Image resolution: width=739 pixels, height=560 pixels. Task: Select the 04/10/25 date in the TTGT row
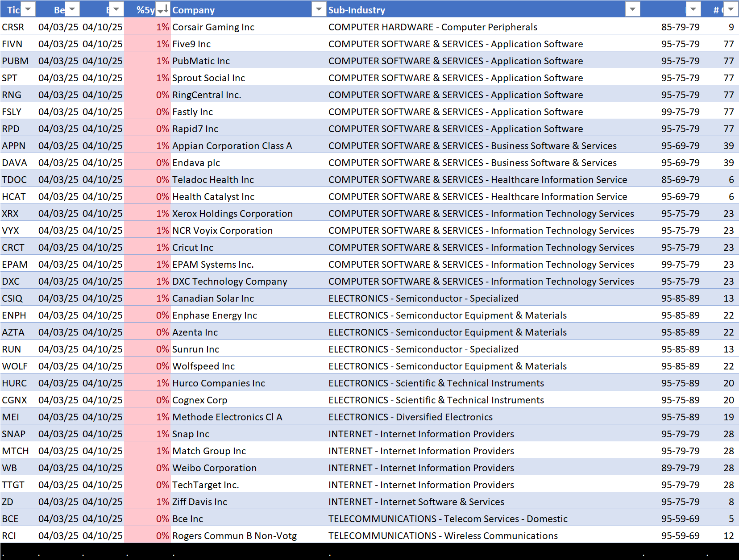click(103, 485)
